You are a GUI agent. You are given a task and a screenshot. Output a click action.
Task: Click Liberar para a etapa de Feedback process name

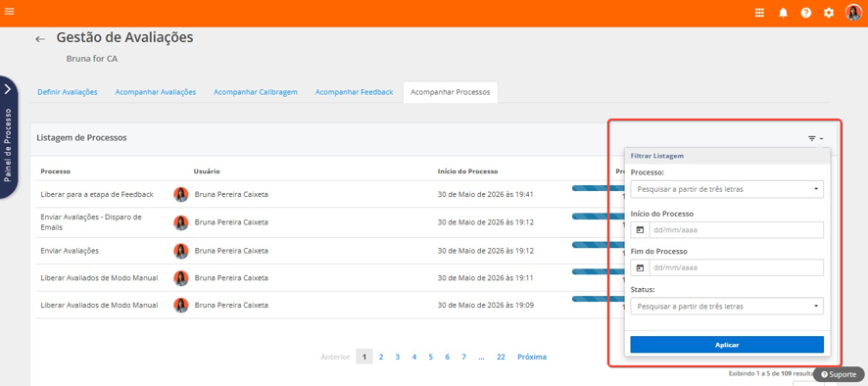coord(97,194)
